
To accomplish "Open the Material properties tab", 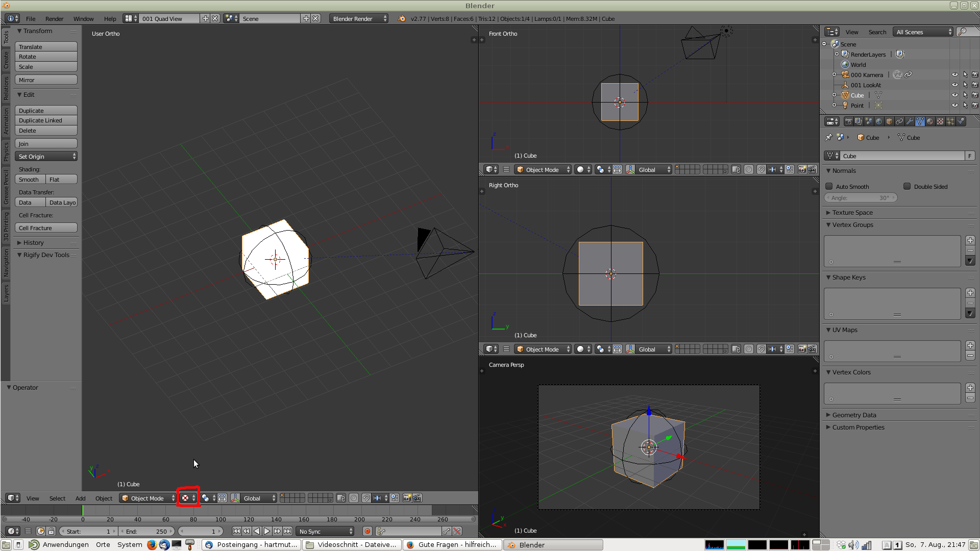I will [x=930, y=121].
